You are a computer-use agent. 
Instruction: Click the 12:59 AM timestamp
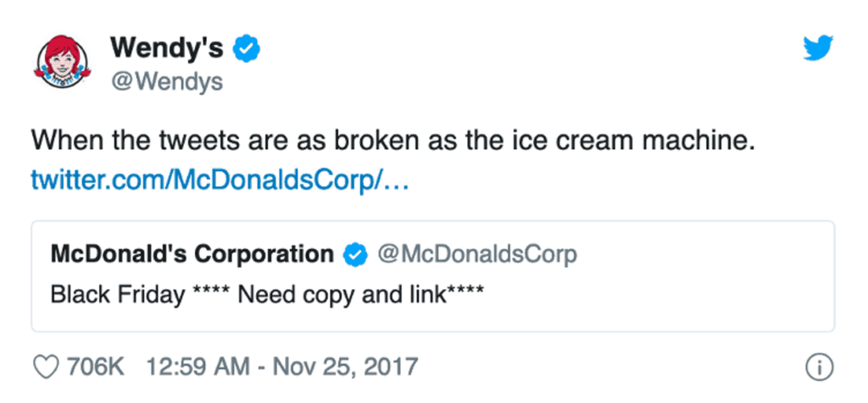click(196, 367)
